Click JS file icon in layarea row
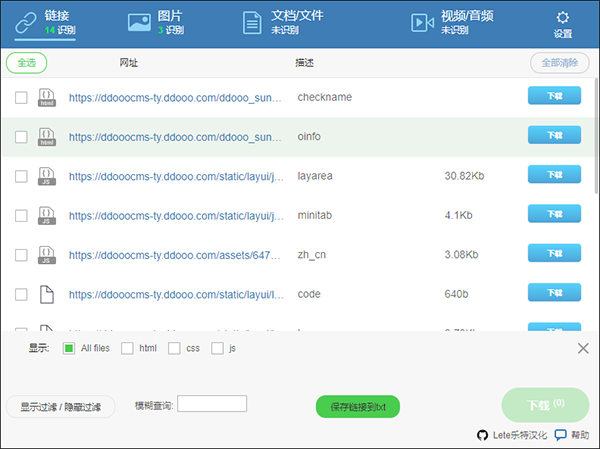The image size is (600, 449). pos(47,176)
